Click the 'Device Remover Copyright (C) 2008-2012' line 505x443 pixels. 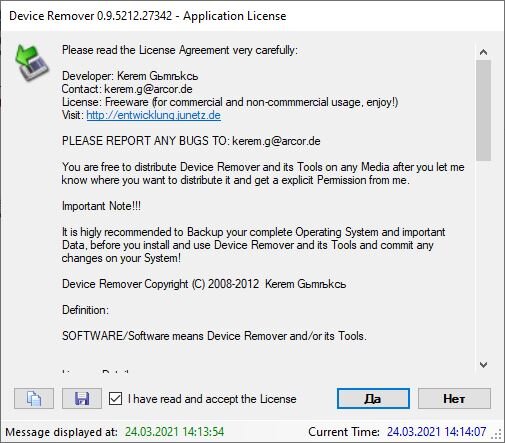(204, 284)
